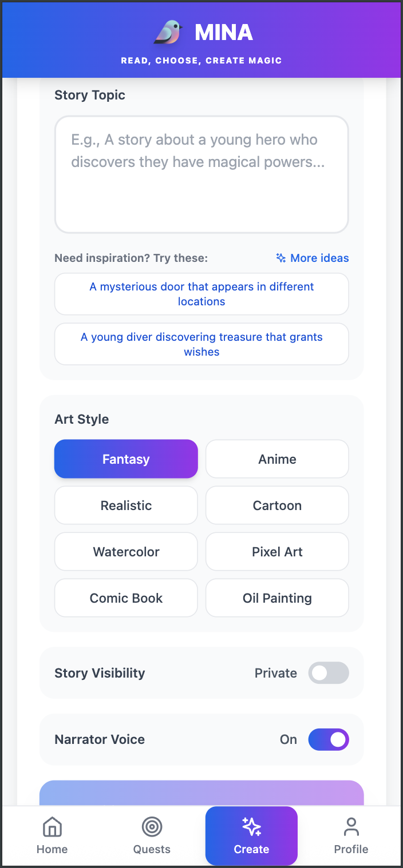Image resolution: width=403 pixels, height=868 pixels.
Task: Pick the young diver treasure prompt
Action: tap(201, 344)
